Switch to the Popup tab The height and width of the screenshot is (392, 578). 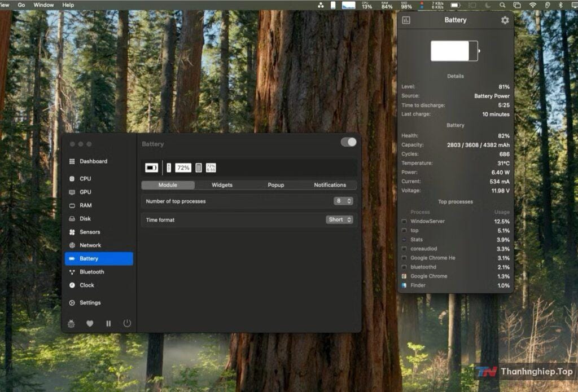[x=275, y=185]
